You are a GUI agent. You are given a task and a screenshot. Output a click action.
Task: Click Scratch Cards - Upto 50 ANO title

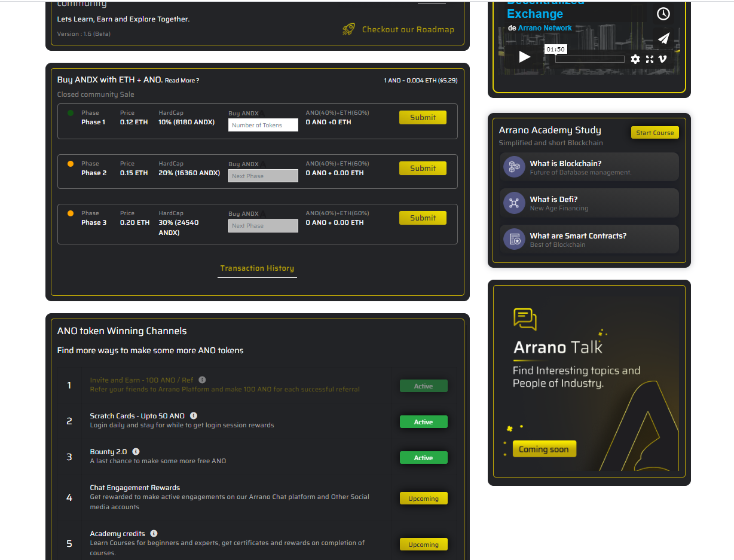tap(137, 416)
